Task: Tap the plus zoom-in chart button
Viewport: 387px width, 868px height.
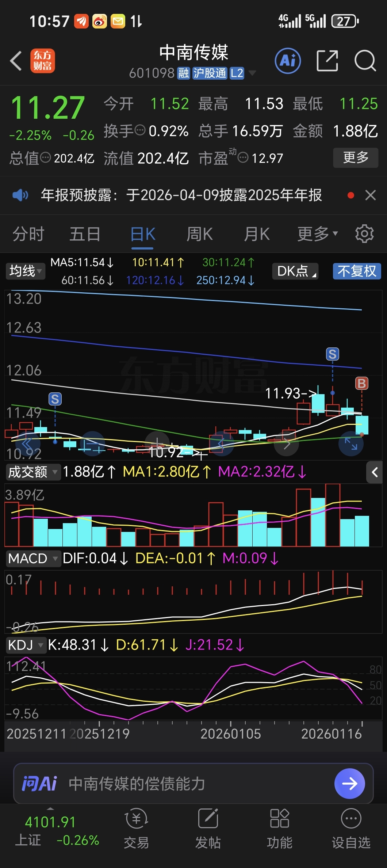Action: pyautogui.click(x=157, y=444)
